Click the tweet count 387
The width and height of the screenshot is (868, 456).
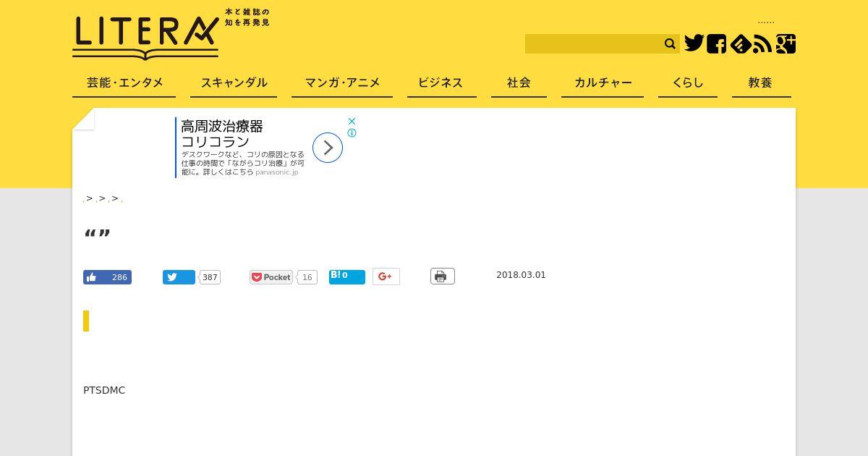tap(210, 277)
